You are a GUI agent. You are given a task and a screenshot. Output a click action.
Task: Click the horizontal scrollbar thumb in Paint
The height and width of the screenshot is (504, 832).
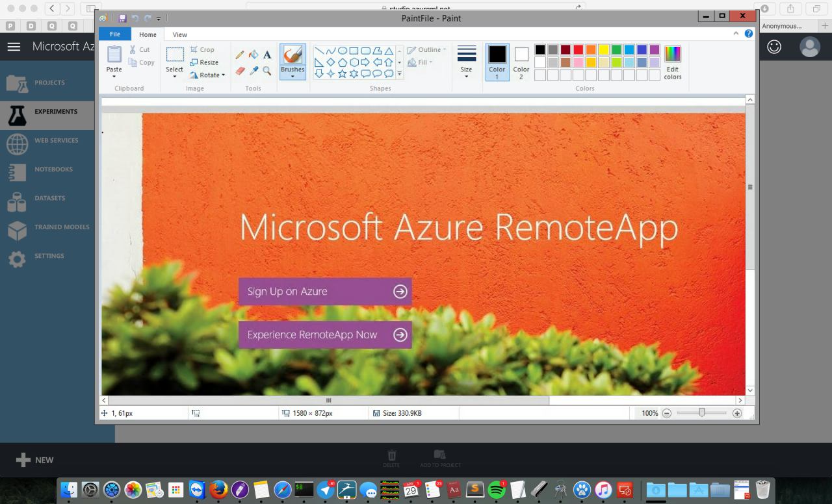tap(329, 401)
